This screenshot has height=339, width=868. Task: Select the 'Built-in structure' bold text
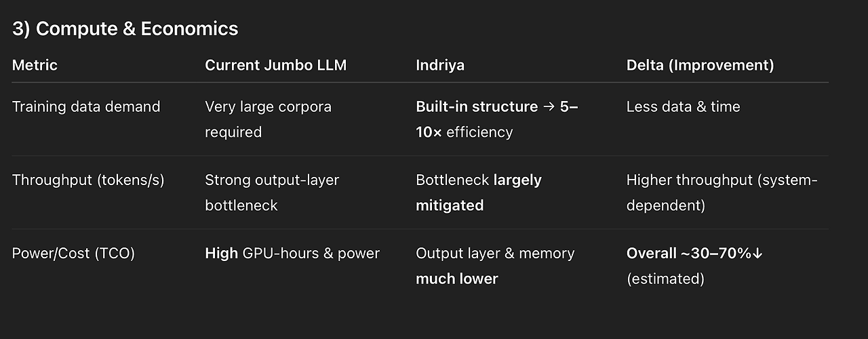tap(477, 106)
